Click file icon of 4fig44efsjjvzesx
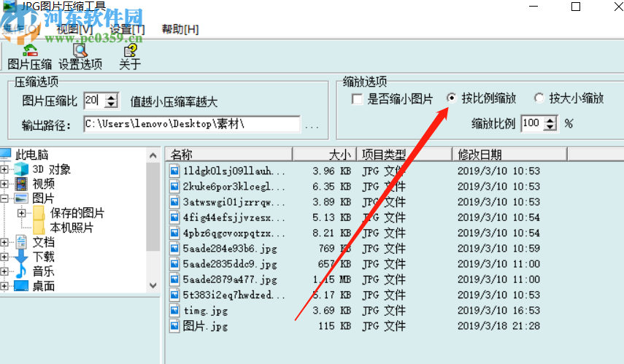Image resolution: width=624 pixels, height=364 pixels. tap(174, 217)
